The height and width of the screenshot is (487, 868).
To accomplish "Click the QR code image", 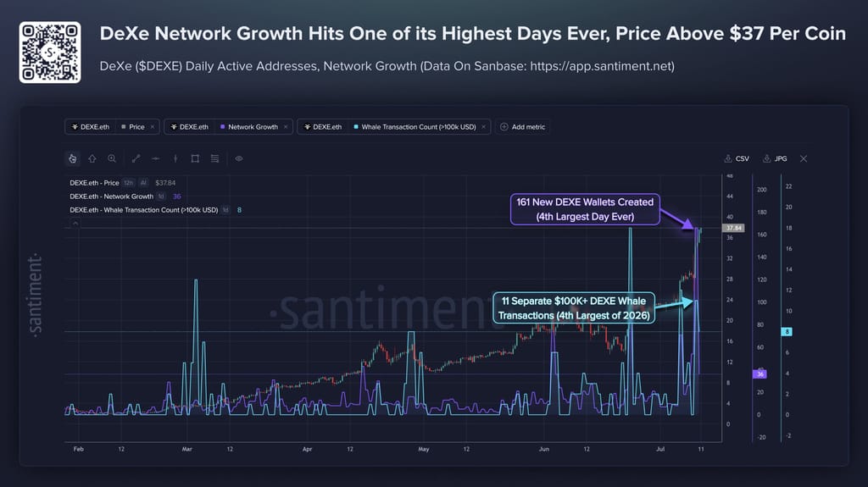I will point(50,53).
